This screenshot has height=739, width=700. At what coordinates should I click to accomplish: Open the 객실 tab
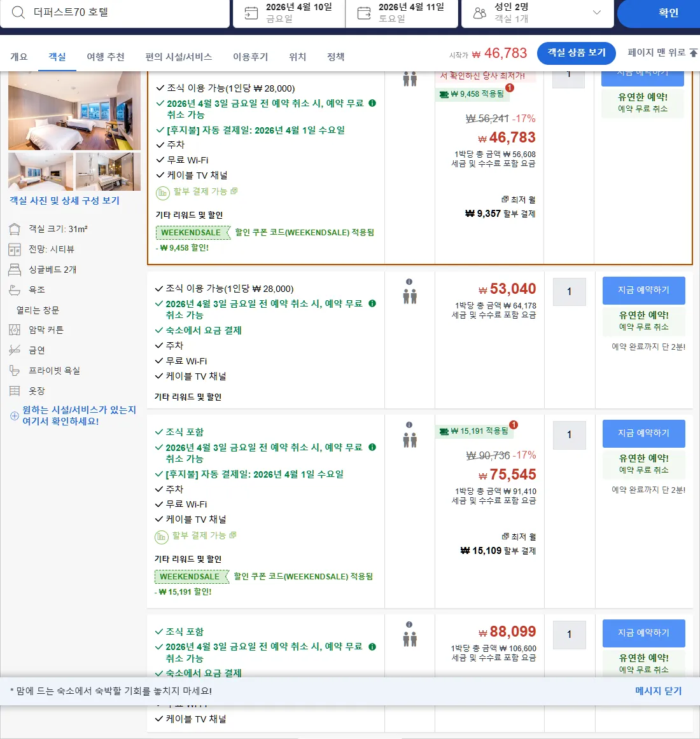coord(57,57)
